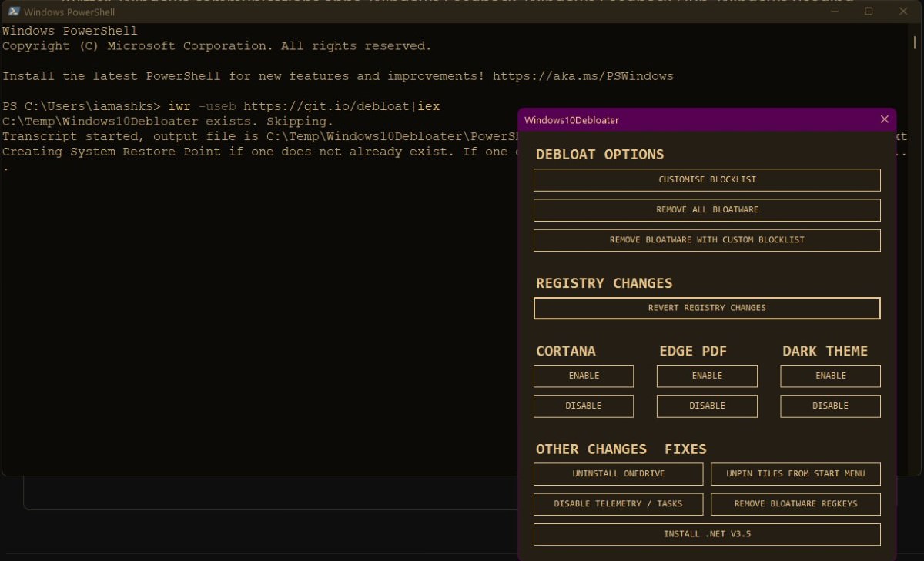Click the Cortana heading
Image resolution: width=924 pixels, height=561 pixels.
click(566, 351)
